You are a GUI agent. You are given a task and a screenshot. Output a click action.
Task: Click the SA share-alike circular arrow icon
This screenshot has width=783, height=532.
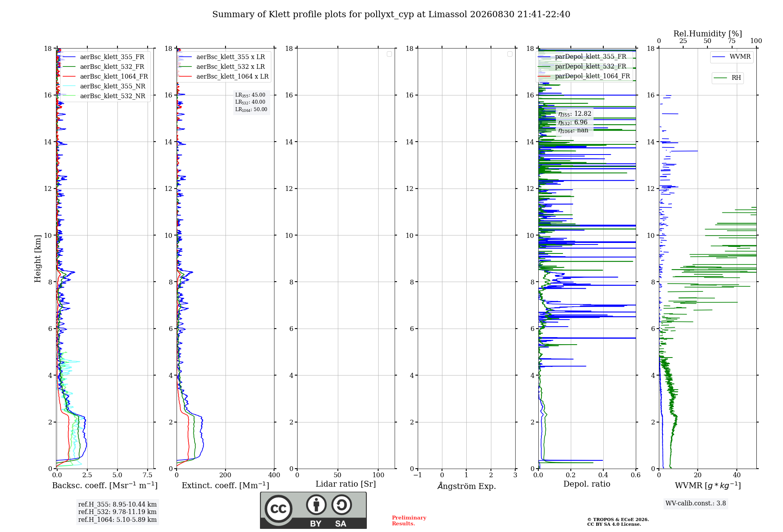point(342,505)
